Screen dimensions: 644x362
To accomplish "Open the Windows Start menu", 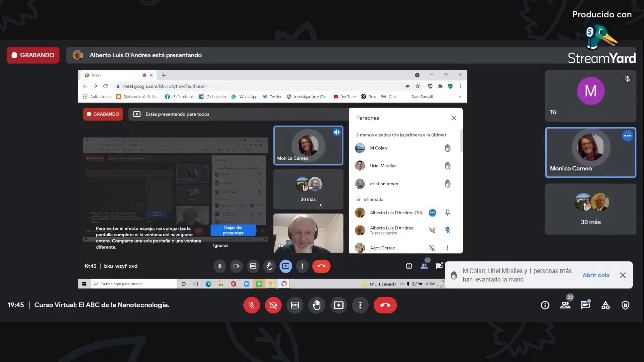I will pyautogui.click(x=84, y=284).
